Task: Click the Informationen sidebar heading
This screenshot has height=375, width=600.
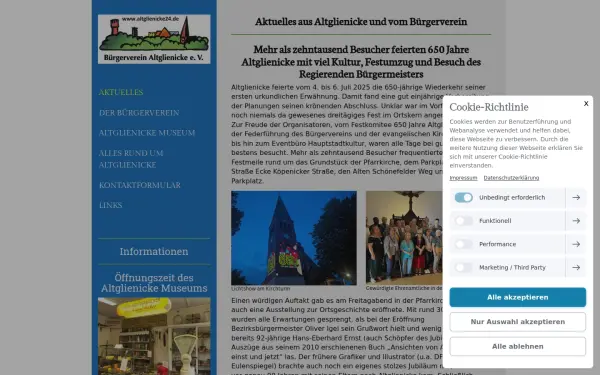Action: coord(154,251)
